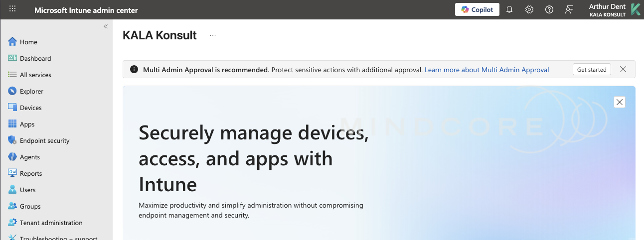The height and width of the screenshot is (240, 644).
Task: Click the Explorer icon in sidebar
Action: 12,91
